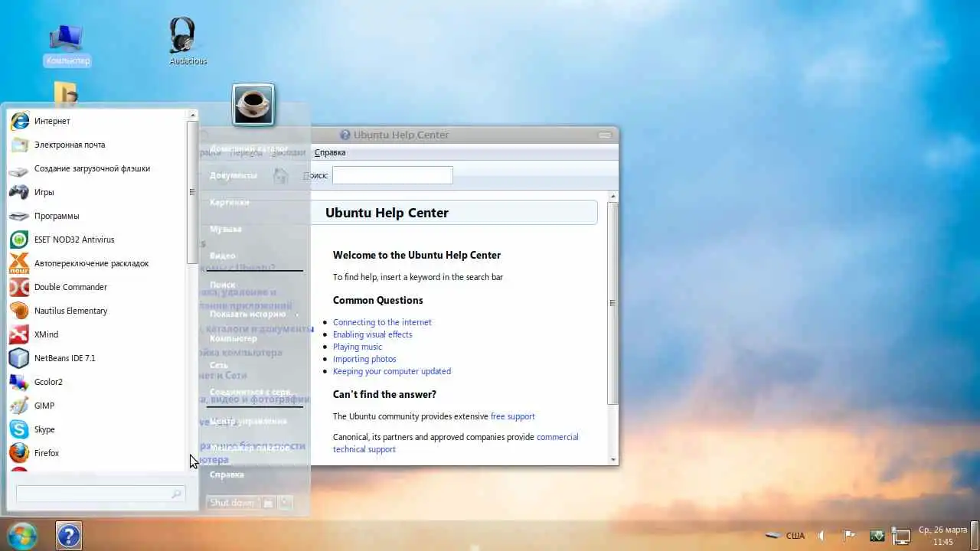Click the start menu search magnifier
This screenshot has height=551, width=980.
click(176, 494)
